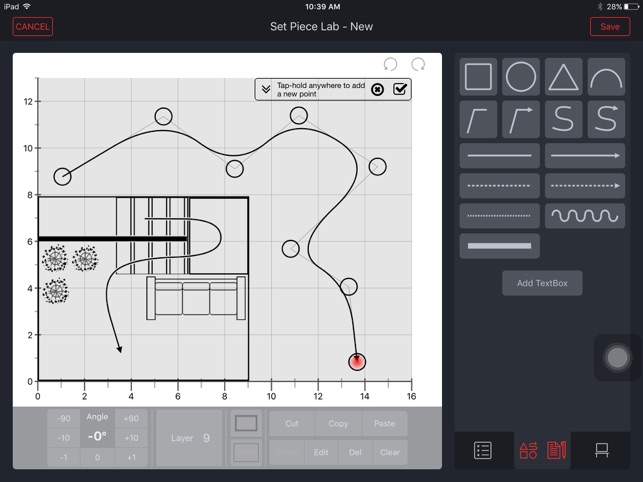
Task: Select the S-curve tool with arrow
Action: [606, 119]
